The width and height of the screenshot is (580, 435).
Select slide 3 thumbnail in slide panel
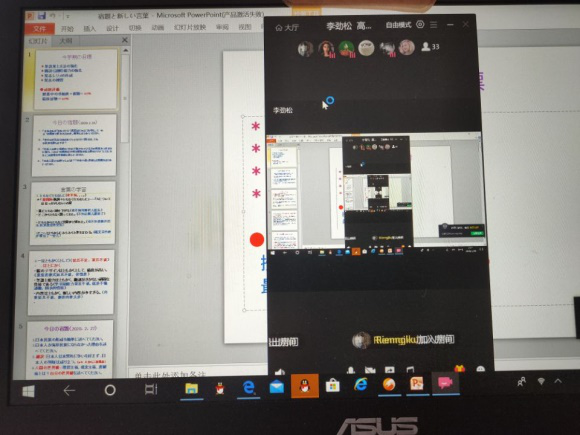pos(73,213)
